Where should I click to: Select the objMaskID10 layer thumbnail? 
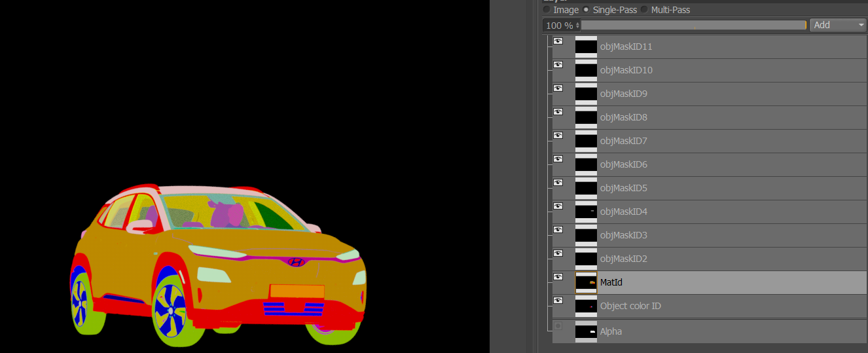587,70
